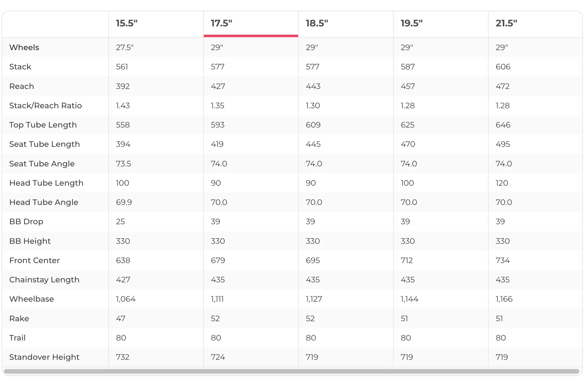This screenshot has height=385, width=588.
Task: Select the 15.5" size column header
Action: coord(127,23)
